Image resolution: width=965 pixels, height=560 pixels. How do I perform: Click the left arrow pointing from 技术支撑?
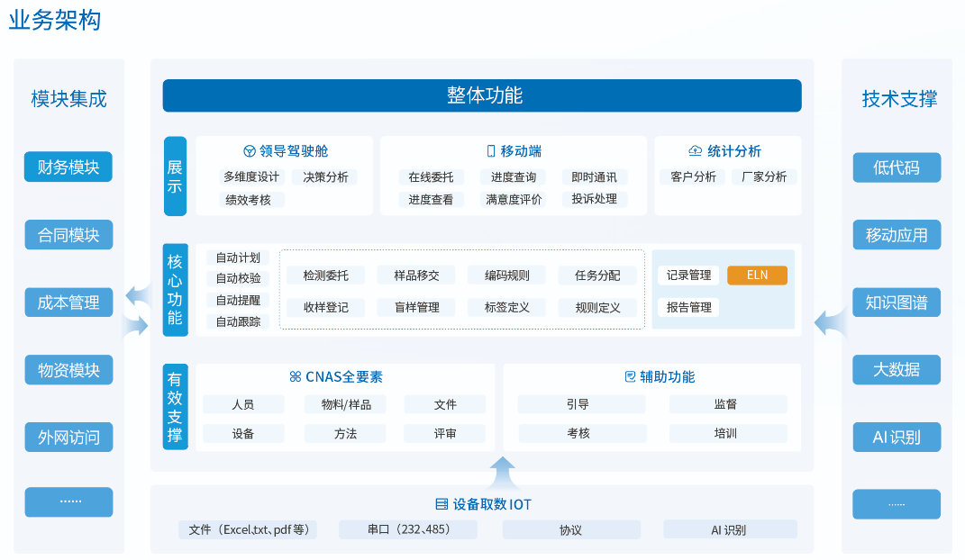(x=827, y=321)
